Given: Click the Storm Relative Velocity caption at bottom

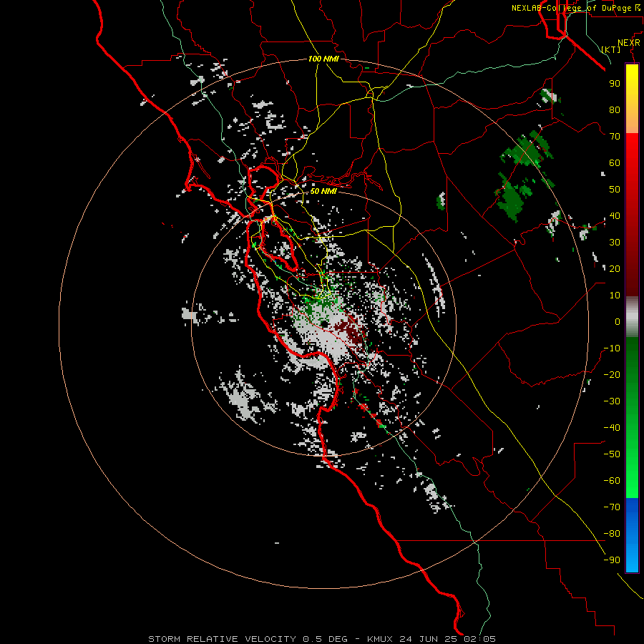Looking at the screenshot, I should point(322,639).
